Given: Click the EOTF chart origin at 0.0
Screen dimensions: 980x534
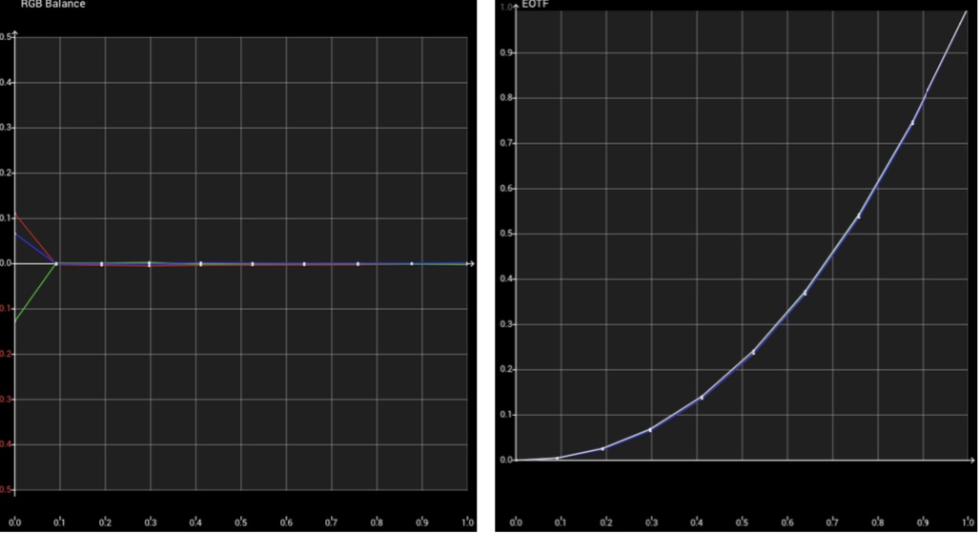Looking at the screenshot, I should tap(516, 460).
